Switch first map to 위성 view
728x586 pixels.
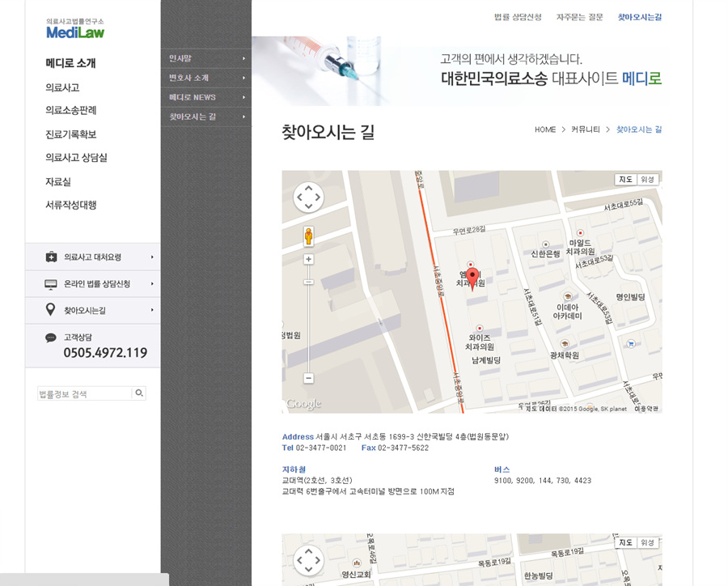pyautogui.click(x=647, y=180)
